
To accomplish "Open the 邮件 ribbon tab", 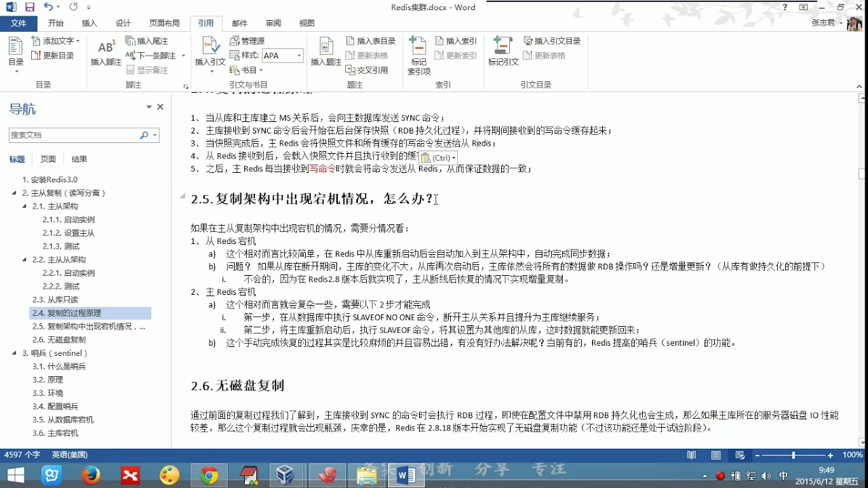I will 240,23.
